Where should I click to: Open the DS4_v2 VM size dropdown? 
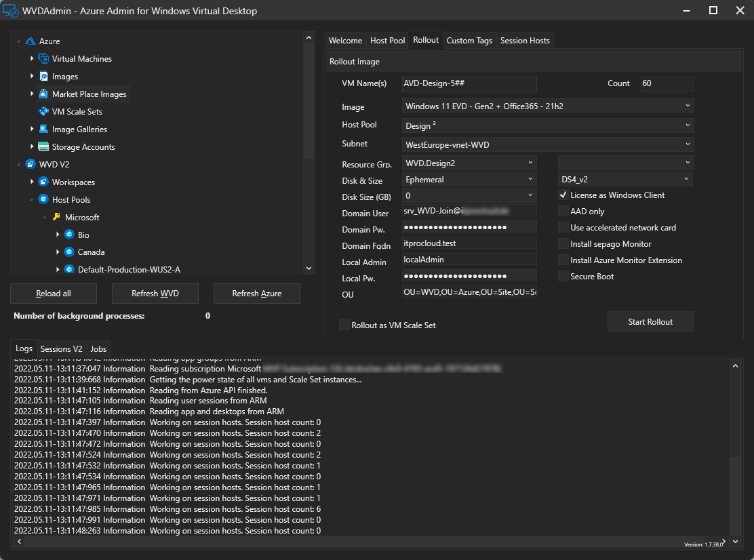[626, 179]
